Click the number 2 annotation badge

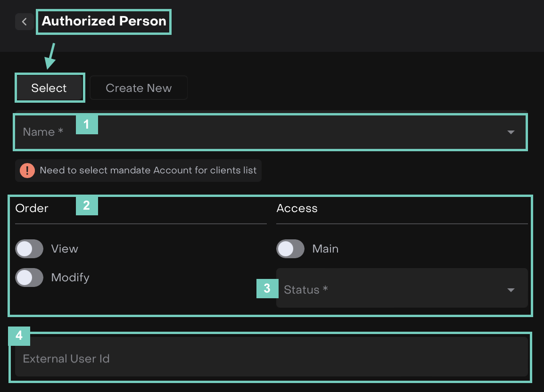[x=87, y=206]
